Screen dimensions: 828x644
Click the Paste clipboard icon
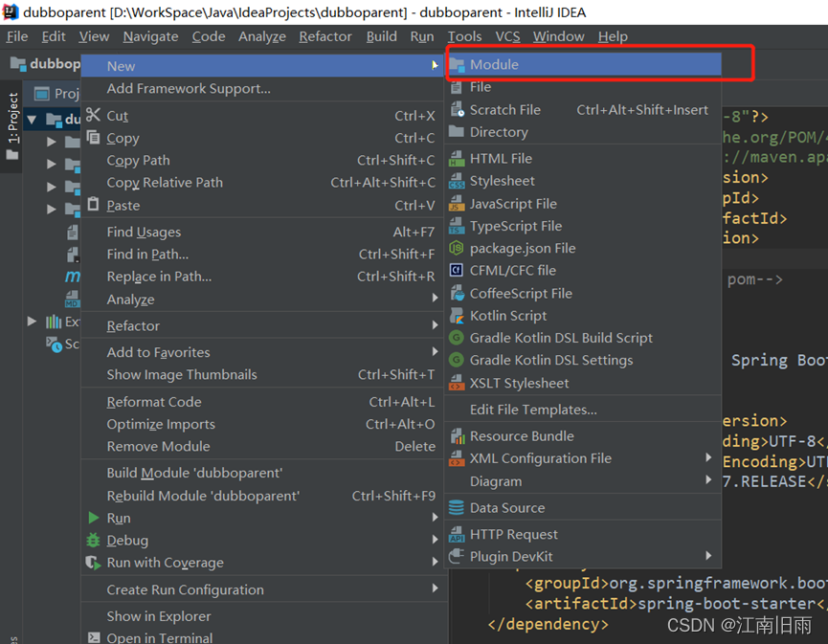[93, 204]
